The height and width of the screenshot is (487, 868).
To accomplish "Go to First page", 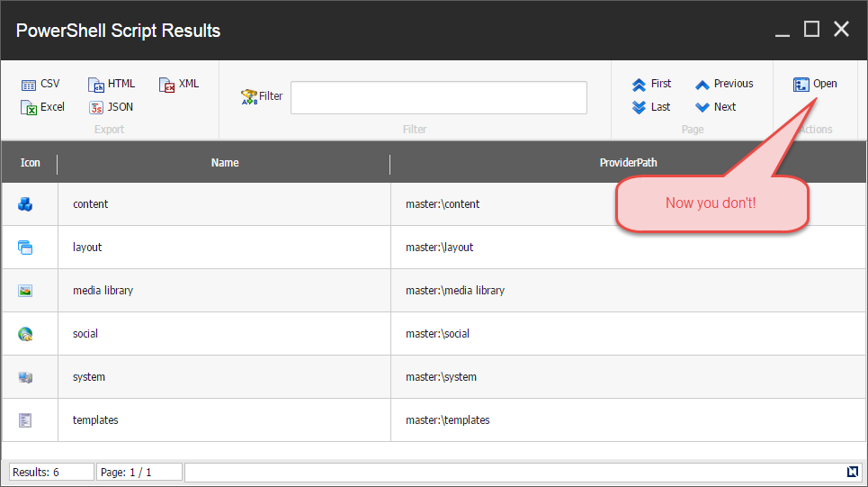I will [x=651, y=84].
